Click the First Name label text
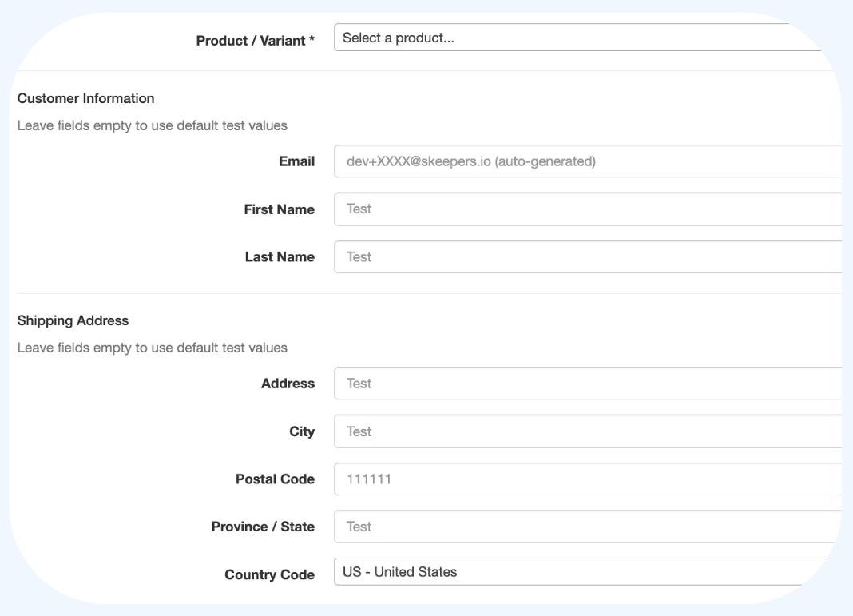 point(279,209)
